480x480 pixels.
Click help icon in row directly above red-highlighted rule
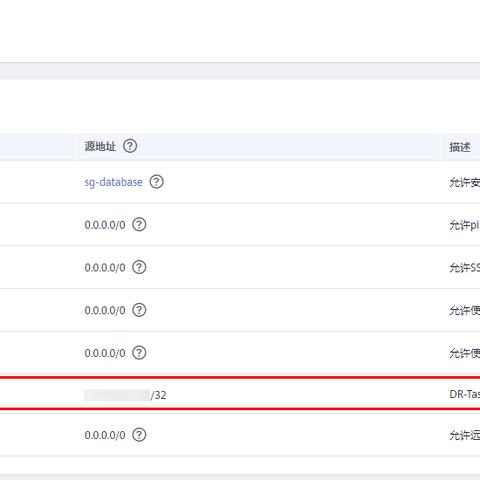(x=139, y=353)
